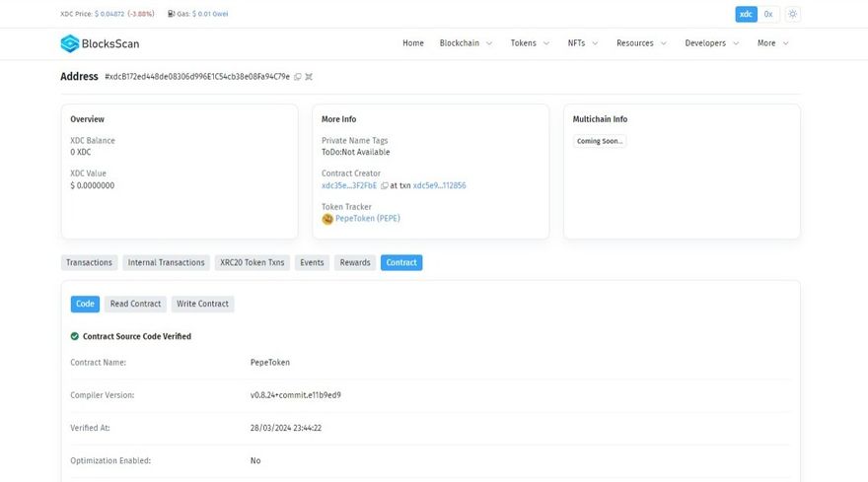The width and height of the screenshot is (868, 482).
Task: Go to the Home menu item
Action: coord(413,43)
